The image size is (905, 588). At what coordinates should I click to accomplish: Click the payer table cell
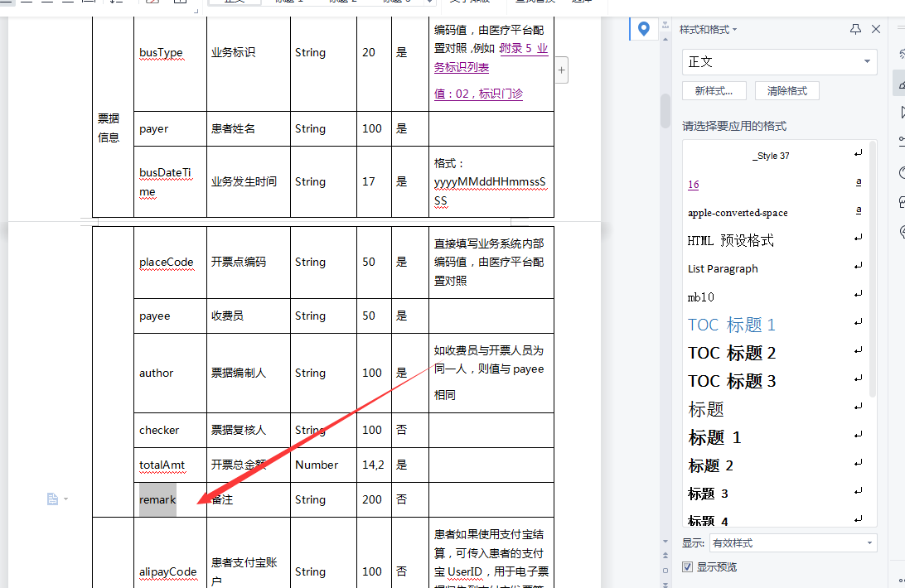click(170, 128)
